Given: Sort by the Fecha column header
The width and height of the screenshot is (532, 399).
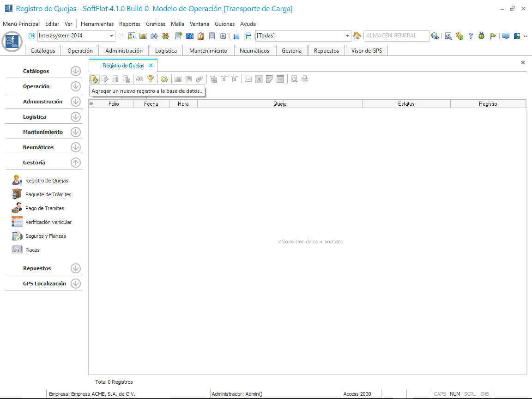Looking at the screenshot, I should [151, 104].
